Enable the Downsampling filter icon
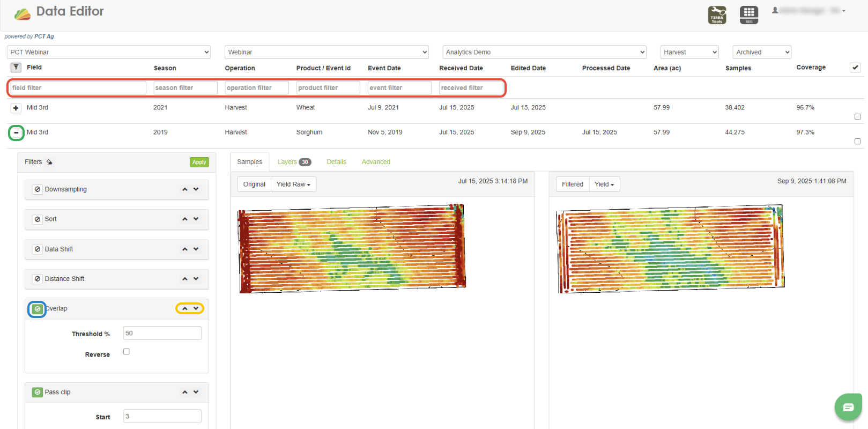This screenshot has width=868, height=429. pos(38,189)
